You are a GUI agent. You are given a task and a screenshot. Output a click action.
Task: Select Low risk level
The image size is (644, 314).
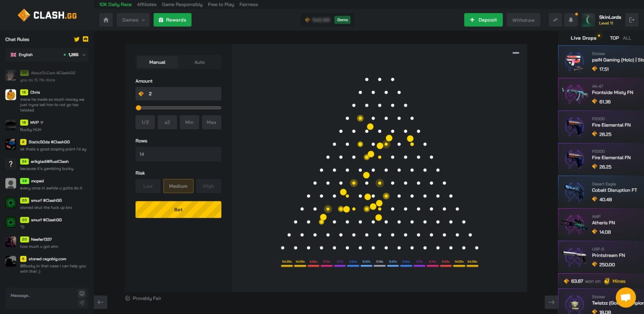[148, 186]
